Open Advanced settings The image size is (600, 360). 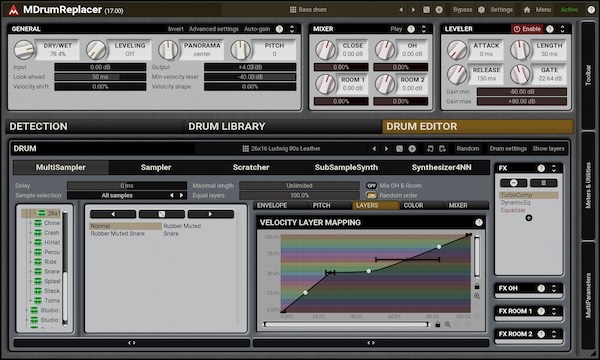tap(214, 29)
